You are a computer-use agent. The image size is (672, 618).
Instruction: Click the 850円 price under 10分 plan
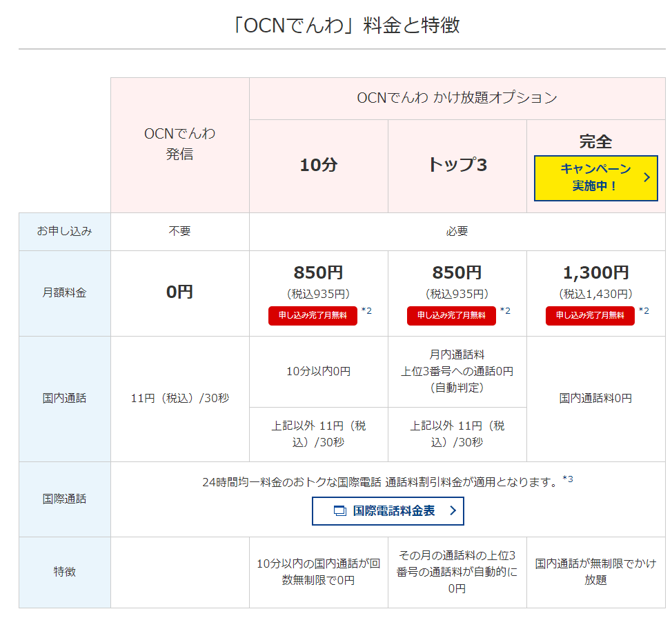coord(319,272)
